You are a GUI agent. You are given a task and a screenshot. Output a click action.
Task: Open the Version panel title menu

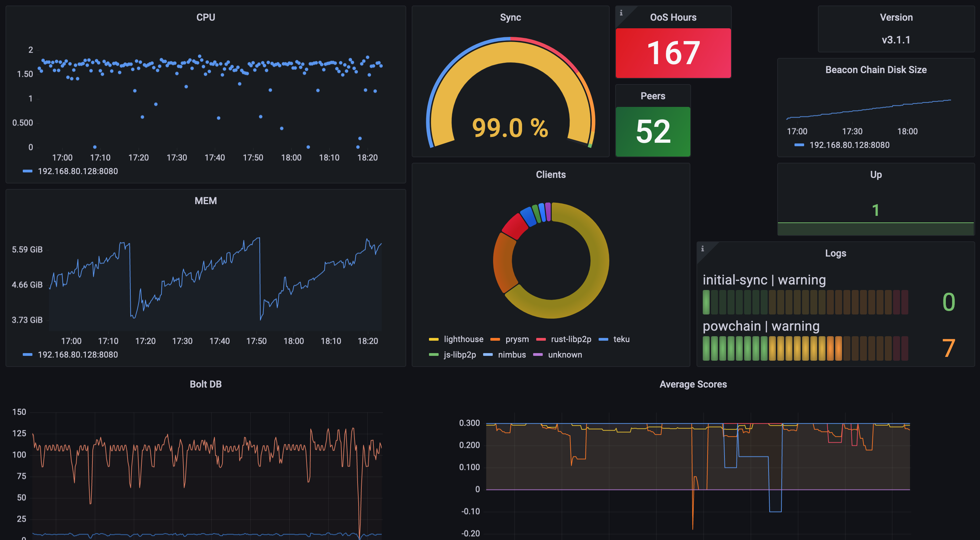click(896, 18)
